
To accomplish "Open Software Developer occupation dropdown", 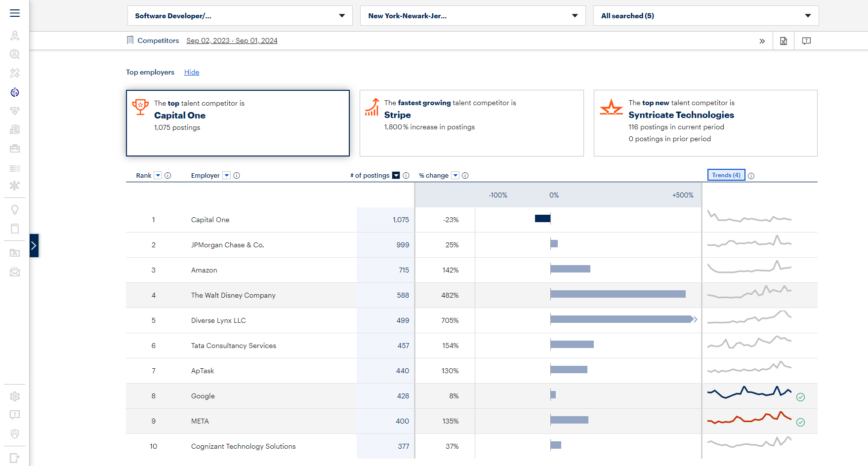I will point(240,16).
